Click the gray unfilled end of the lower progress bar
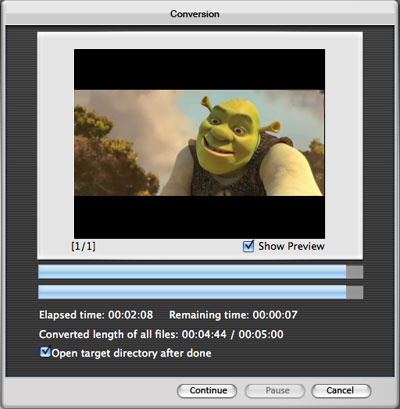The width and height of the screenshot is (400, 409). [x=355, y=292]
